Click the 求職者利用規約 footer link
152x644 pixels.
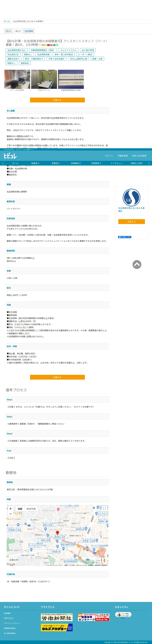[9, 628]
